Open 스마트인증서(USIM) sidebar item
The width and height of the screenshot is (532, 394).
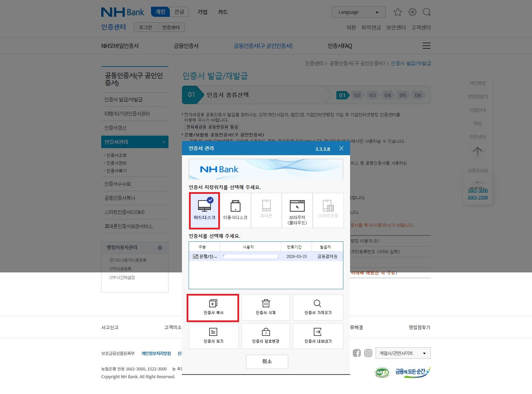coord(135,212)
